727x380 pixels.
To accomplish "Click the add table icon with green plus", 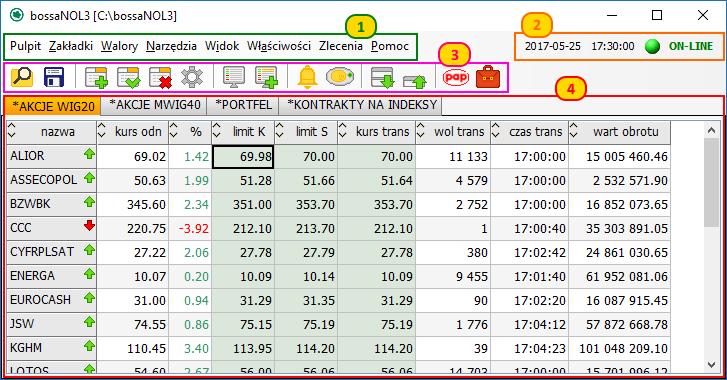I will pos(96,77).
